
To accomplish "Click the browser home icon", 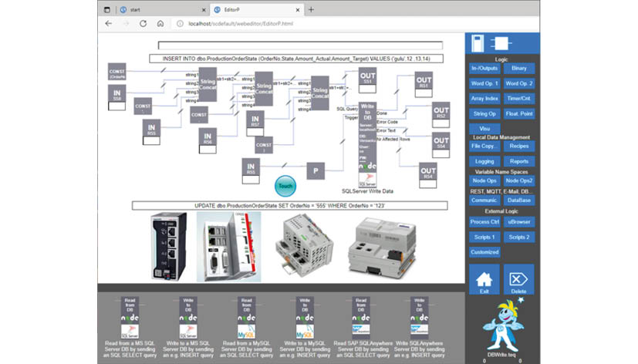I will [160, 24].
